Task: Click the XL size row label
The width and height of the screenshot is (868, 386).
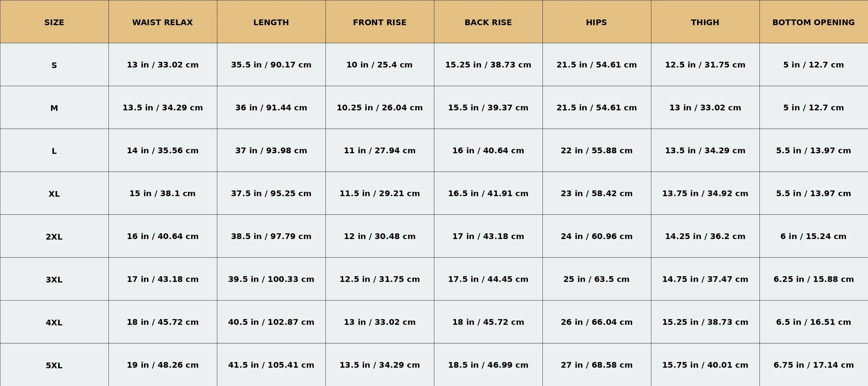Action: 54,194
